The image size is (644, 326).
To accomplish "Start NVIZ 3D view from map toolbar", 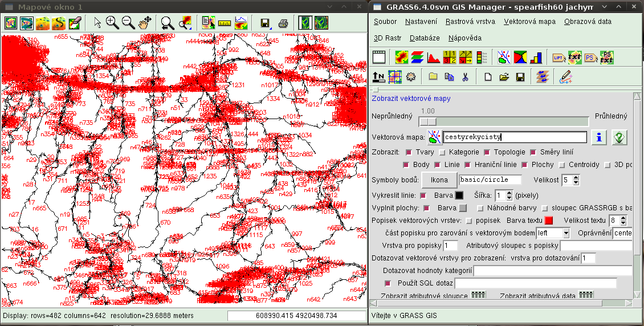I will (x=43, y=23).
